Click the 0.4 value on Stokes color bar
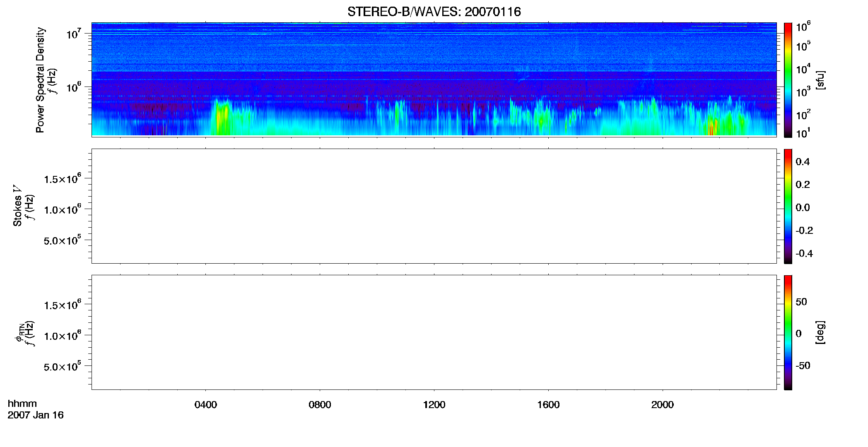 (803, 162)
